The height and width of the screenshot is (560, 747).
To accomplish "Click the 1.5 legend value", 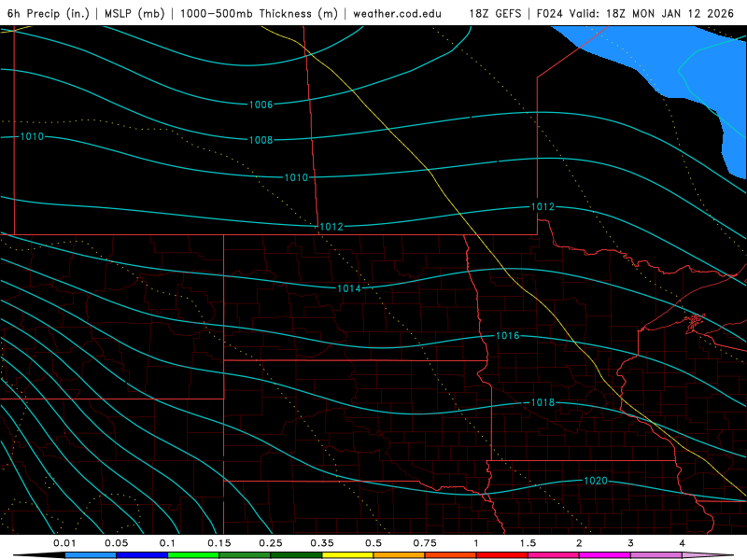I will click(x=528, y=543).
